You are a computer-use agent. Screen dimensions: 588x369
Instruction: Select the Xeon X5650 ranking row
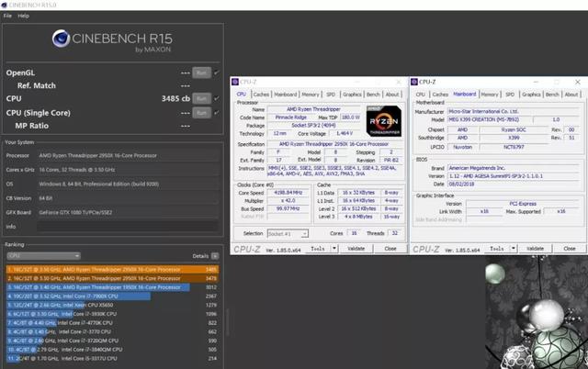point(112,305)
